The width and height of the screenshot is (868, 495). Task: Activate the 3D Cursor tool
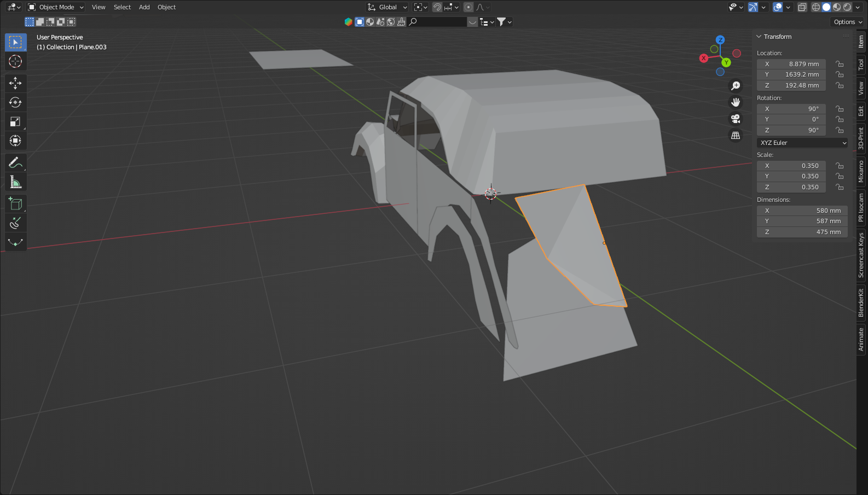click(15, 61)
